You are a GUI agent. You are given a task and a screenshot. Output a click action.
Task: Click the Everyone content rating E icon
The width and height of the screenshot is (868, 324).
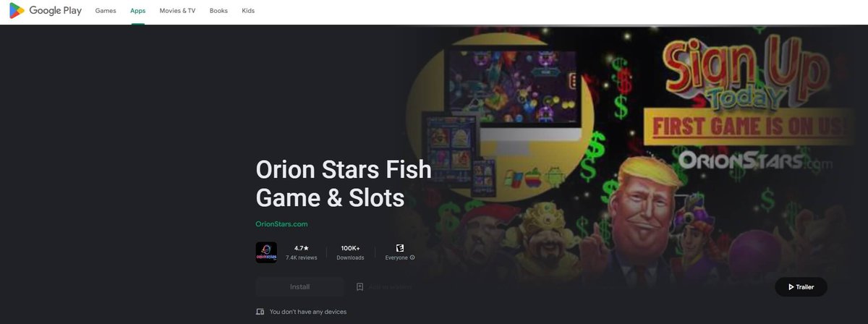click(400, 247)
